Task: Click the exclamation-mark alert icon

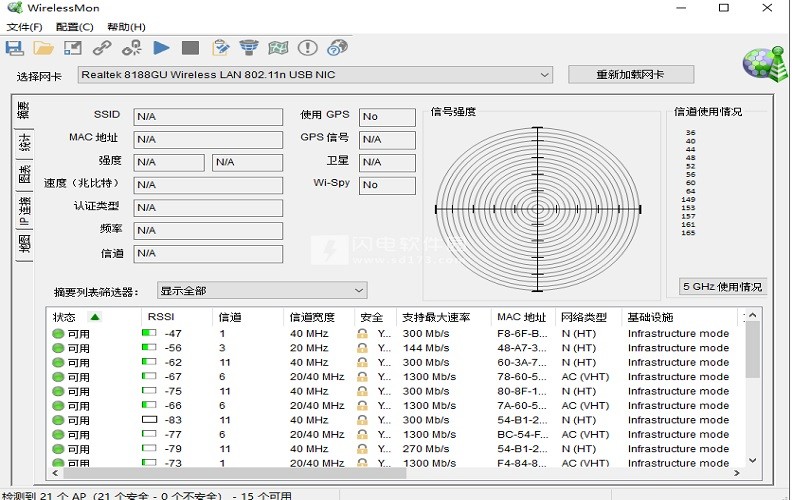Action: [308, 47]
